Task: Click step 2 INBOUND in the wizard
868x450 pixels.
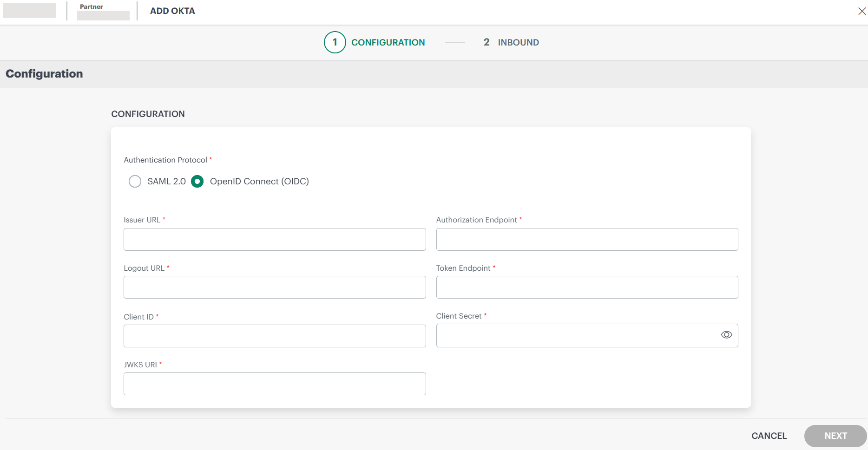Action: point(519,42)
